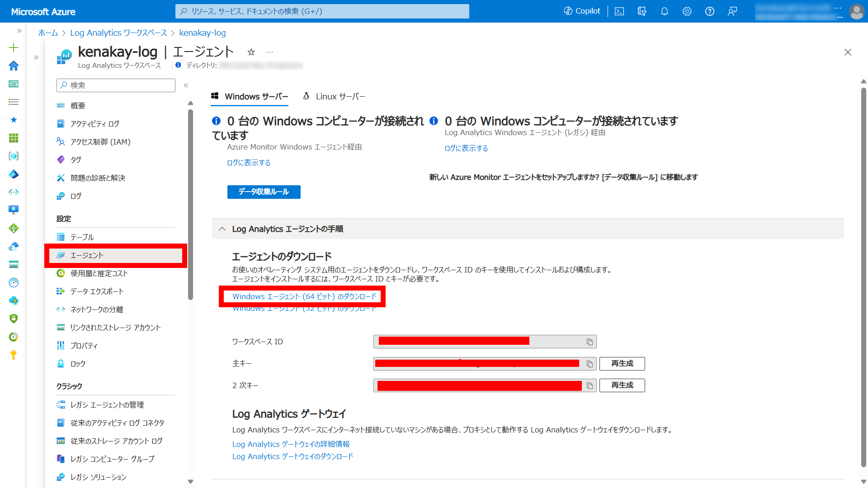
Task: Go to Home via the house icon
Action: click(x=14, y=66)
